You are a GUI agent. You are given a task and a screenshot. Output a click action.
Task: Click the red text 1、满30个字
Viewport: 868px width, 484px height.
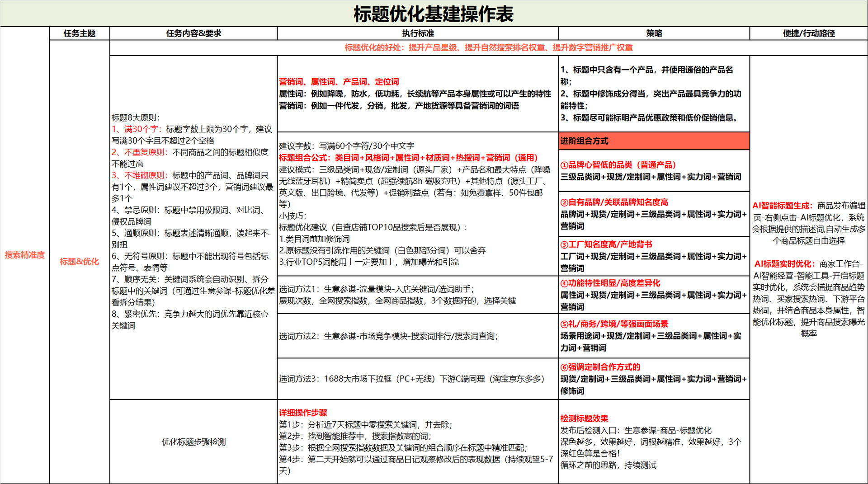136,129
